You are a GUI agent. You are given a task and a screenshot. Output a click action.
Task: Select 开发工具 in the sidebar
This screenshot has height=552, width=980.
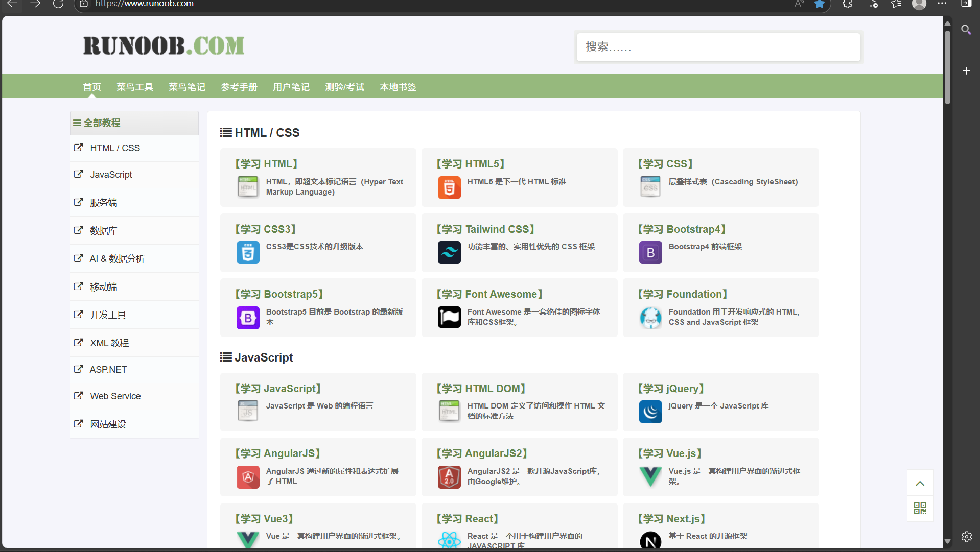point(134,315)
